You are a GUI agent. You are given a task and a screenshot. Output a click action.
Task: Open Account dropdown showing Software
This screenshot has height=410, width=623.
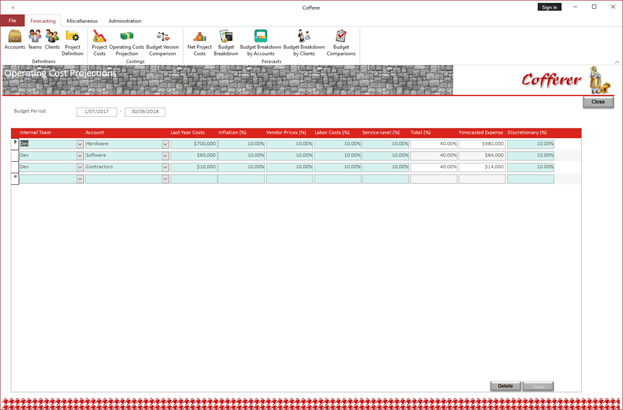click(165, 156)
